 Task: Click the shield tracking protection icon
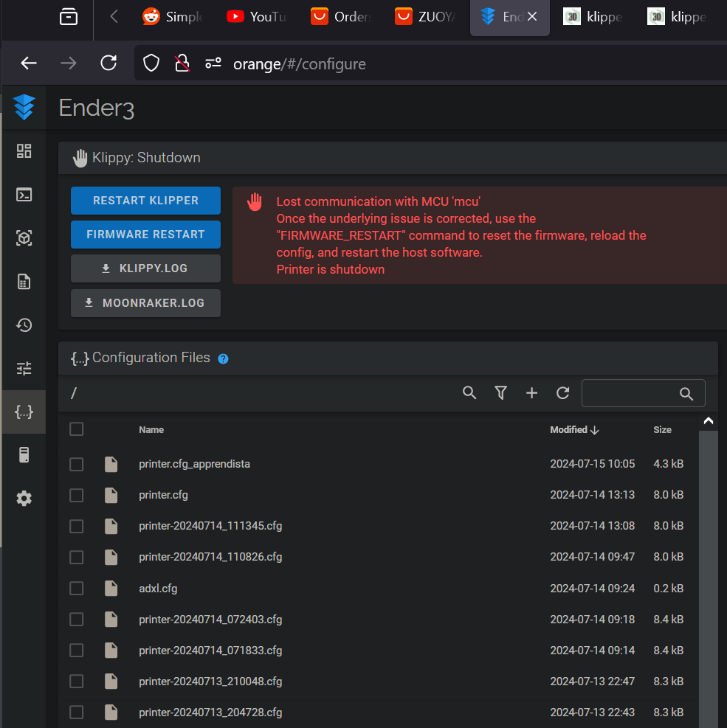pos(151,63)
